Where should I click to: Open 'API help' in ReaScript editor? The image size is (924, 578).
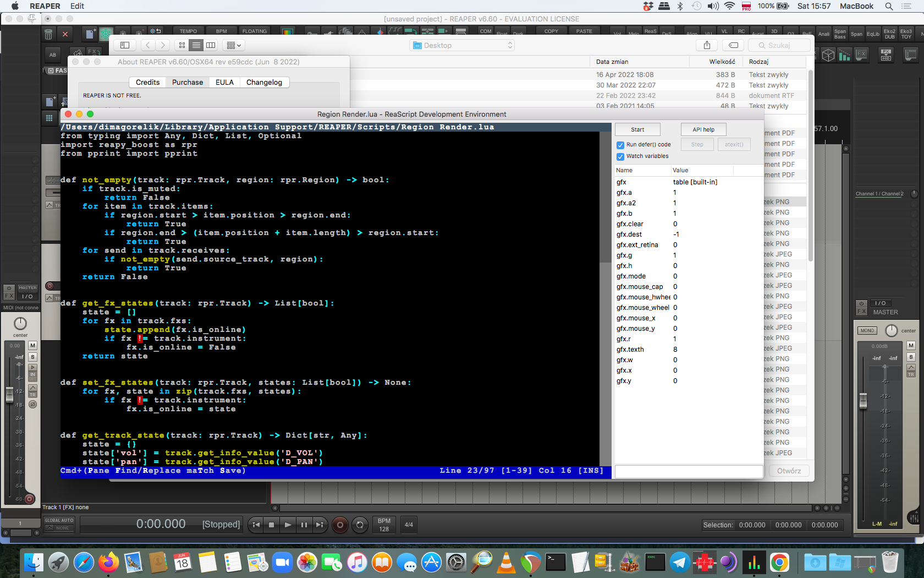coord(703,130)
